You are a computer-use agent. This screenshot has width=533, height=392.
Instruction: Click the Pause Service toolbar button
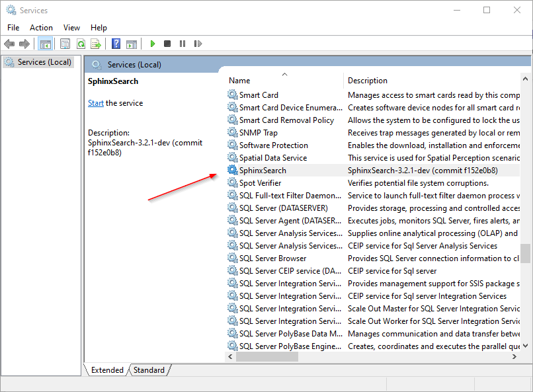183,44
